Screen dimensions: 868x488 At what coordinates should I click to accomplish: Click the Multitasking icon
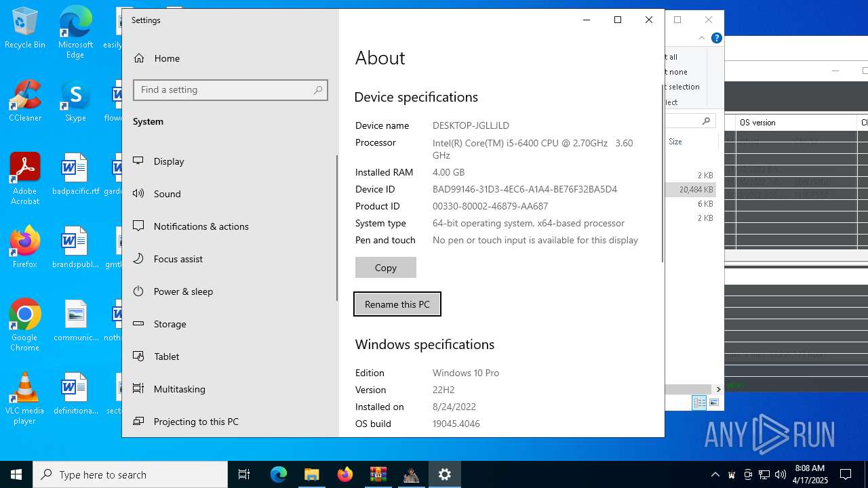138,388
